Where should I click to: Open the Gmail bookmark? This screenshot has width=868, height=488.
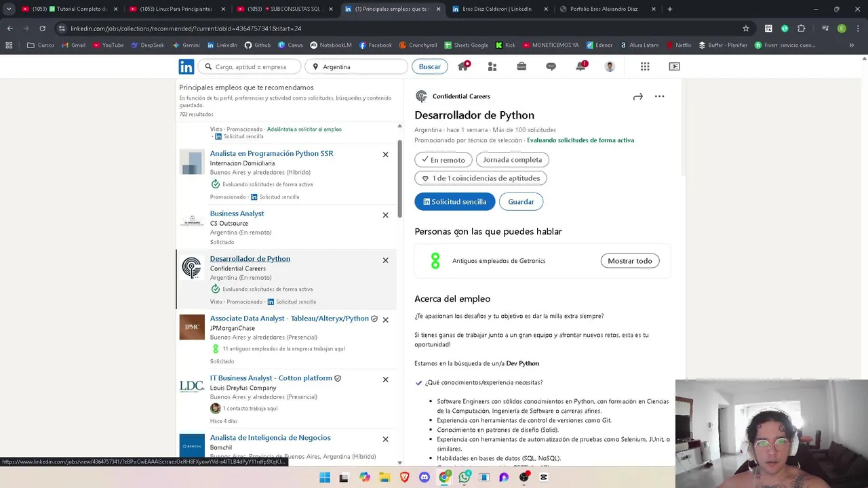(73, 45)
